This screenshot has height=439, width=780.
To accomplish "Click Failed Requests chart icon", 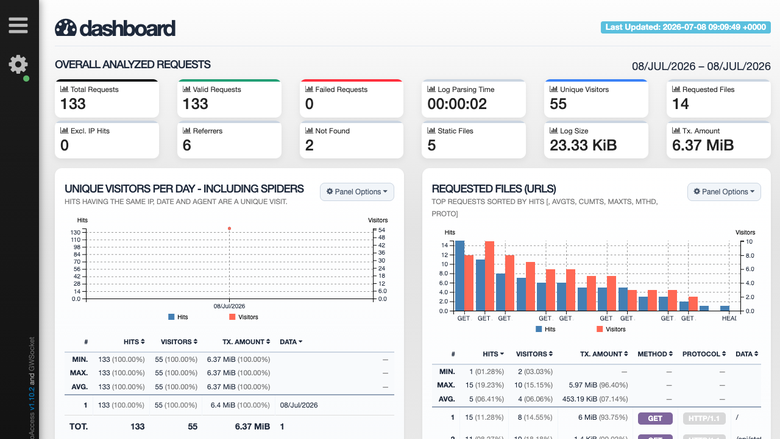I will click(x=309, y=89).
